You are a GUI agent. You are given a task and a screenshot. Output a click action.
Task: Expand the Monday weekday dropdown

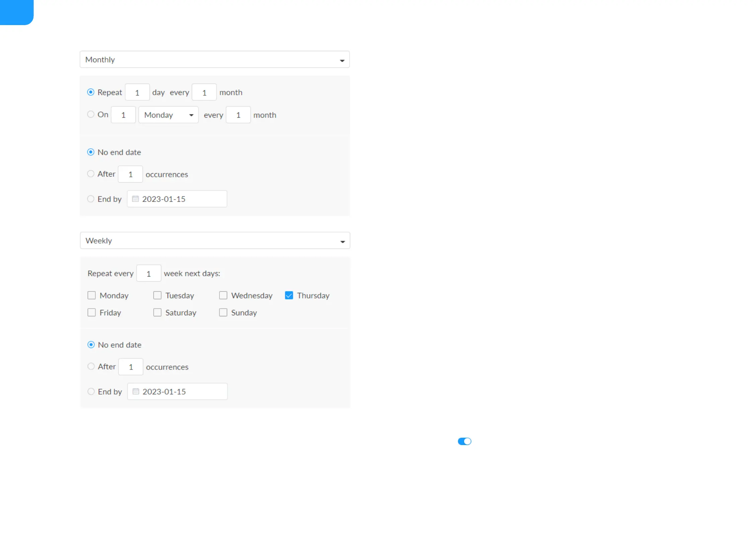[168, 115]
